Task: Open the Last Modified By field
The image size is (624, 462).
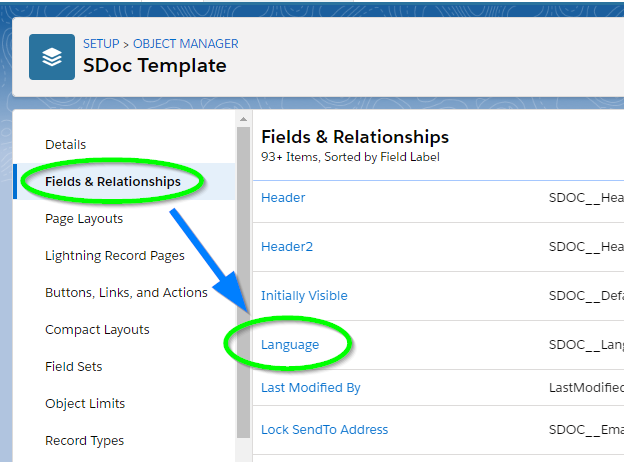Action: [311, 388]
